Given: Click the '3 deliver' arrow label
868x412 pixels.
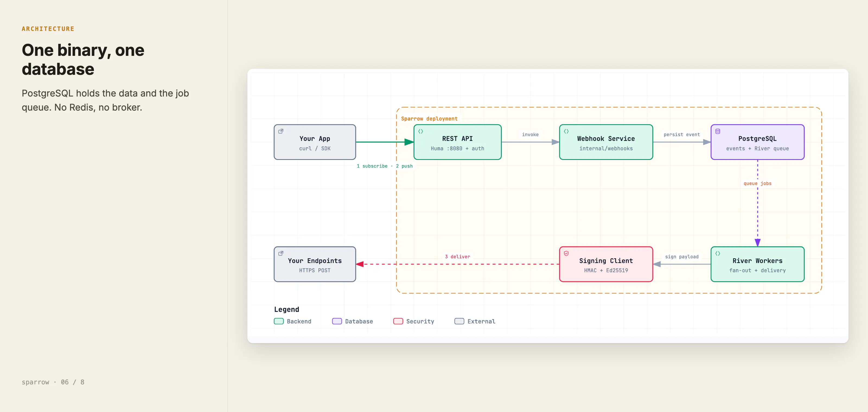Looking at the screenshot, I should click(457, 257).
